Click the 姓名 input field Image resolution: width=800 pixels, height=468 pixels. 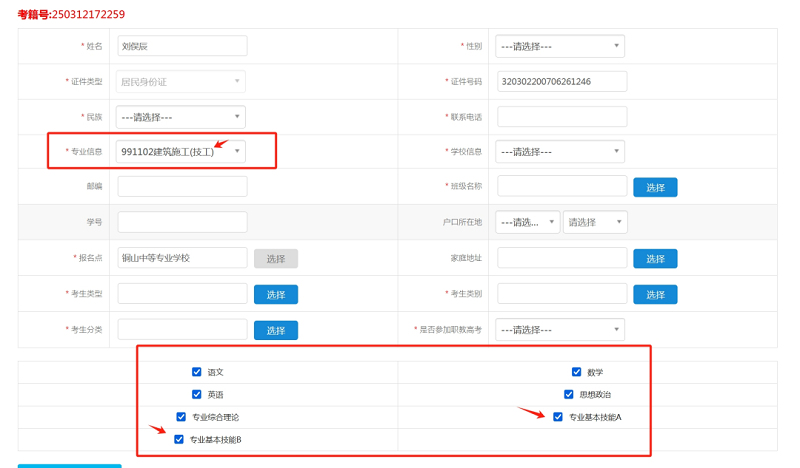[182, 46]
